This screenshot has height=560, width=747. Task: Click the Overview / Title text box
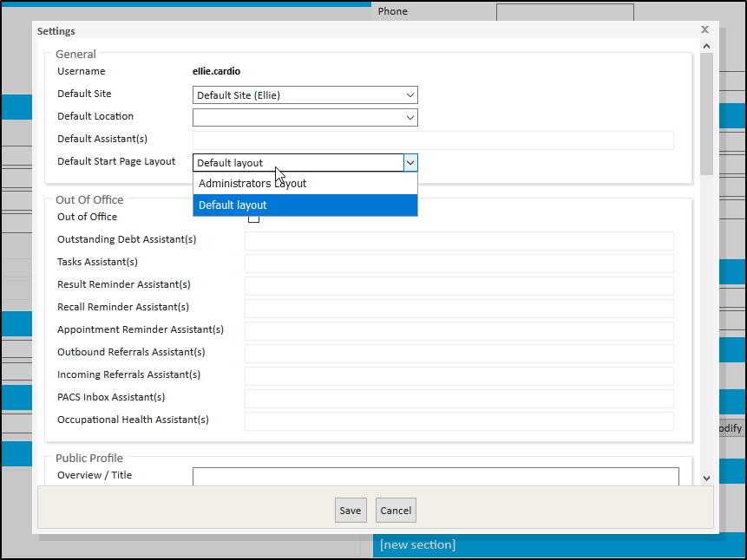click(436, 476)
